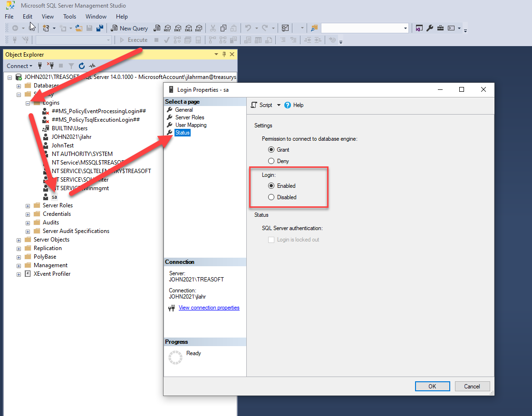Click the Open File folder icon
The width and height of the screenshot is (532, 416).
(x=79, y=28)
